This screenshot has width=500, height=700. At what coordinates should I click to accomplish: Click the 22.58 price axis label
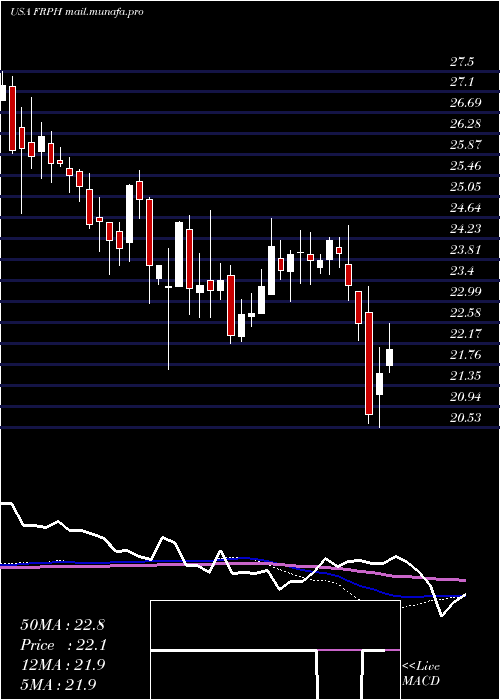click(x=465, y=312)
